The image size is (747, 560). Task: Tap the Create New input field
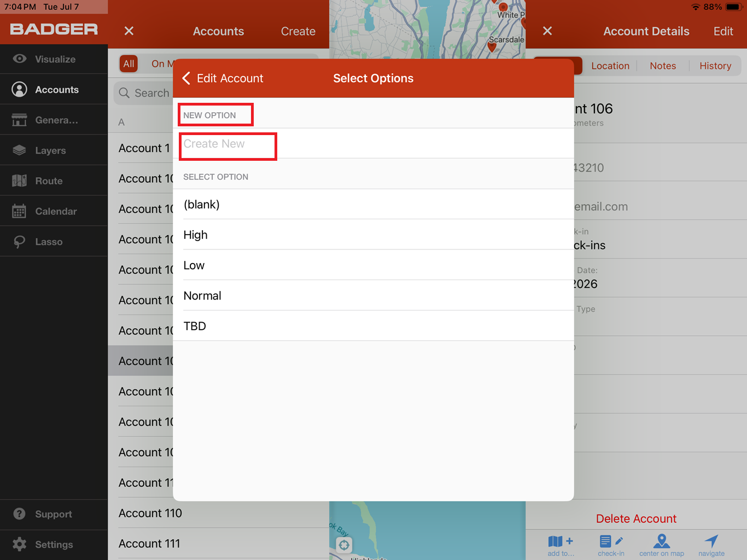pyautogui.click(x=373, y=143)
